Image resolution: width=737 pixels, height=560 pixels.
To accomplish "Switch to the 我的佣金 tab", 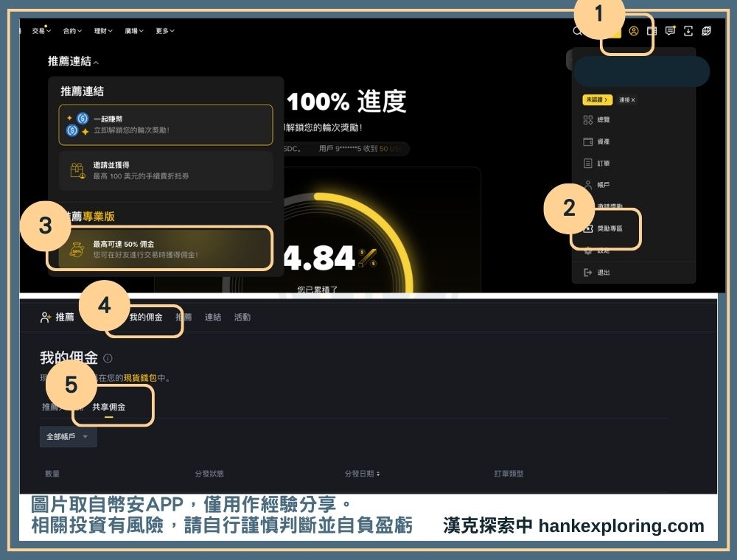I will (147, 316).
